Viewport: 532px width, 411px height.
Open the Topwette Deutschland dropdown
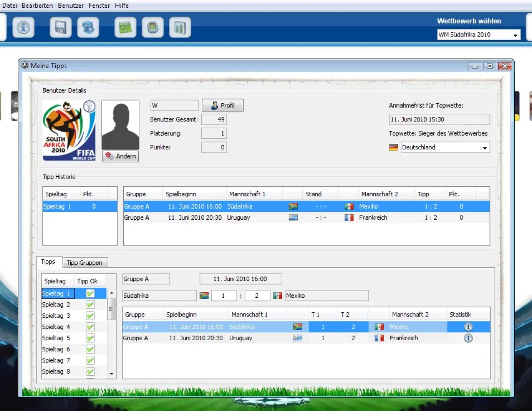[x=485, y=147]
